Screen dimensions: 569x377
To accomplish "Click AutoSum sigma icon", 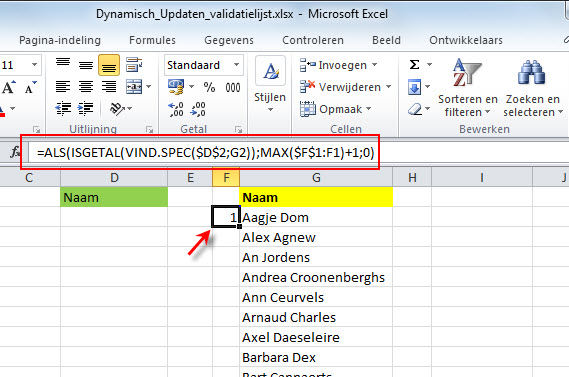I will click(414, 65).
